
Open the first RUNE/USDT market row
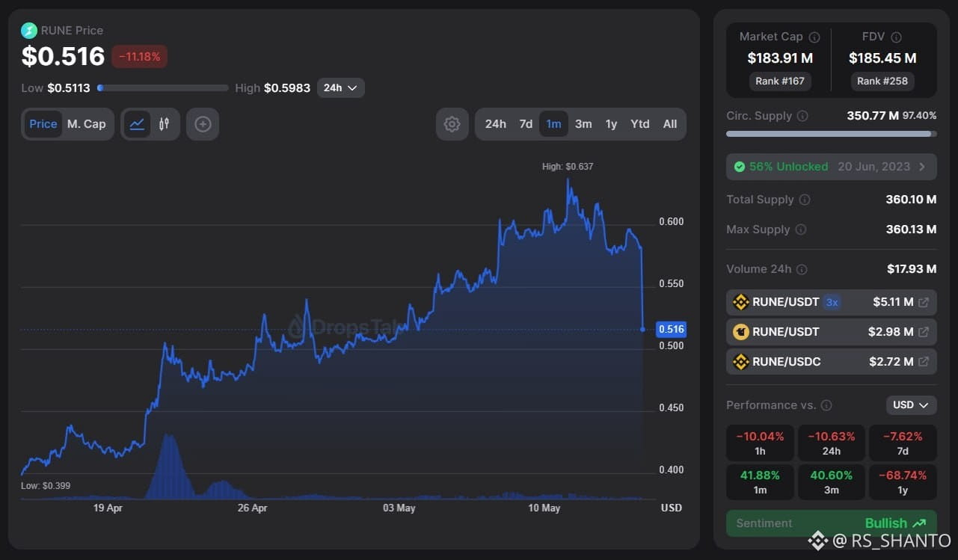(x=831, y=303)
